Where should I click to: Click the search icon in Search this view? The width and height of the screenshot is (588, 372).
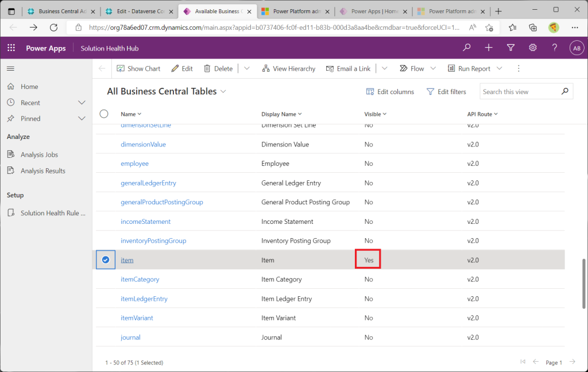point(565,91)
